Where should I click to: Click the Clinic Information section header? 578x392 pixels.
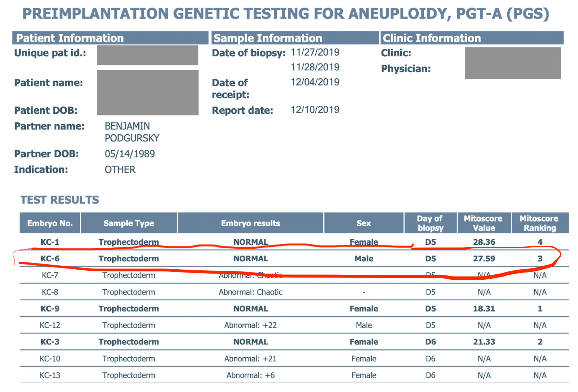tap(432, 38)
